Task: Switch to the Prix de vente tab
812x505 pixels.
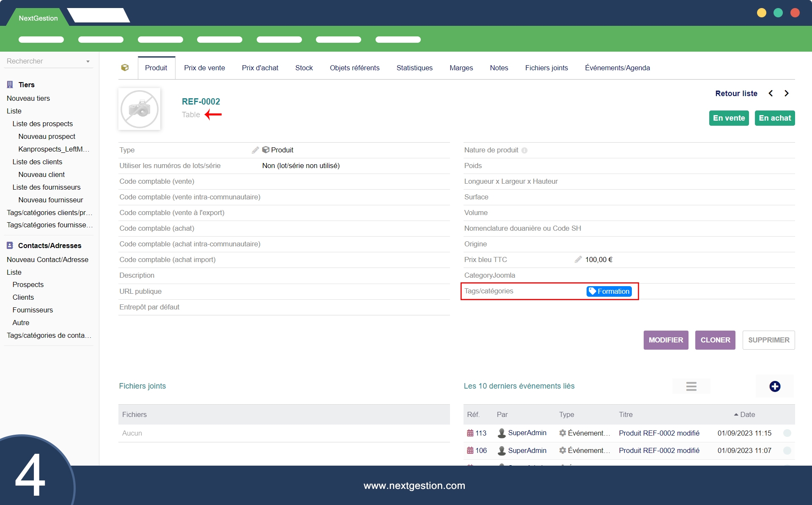Action: [204, 68]
